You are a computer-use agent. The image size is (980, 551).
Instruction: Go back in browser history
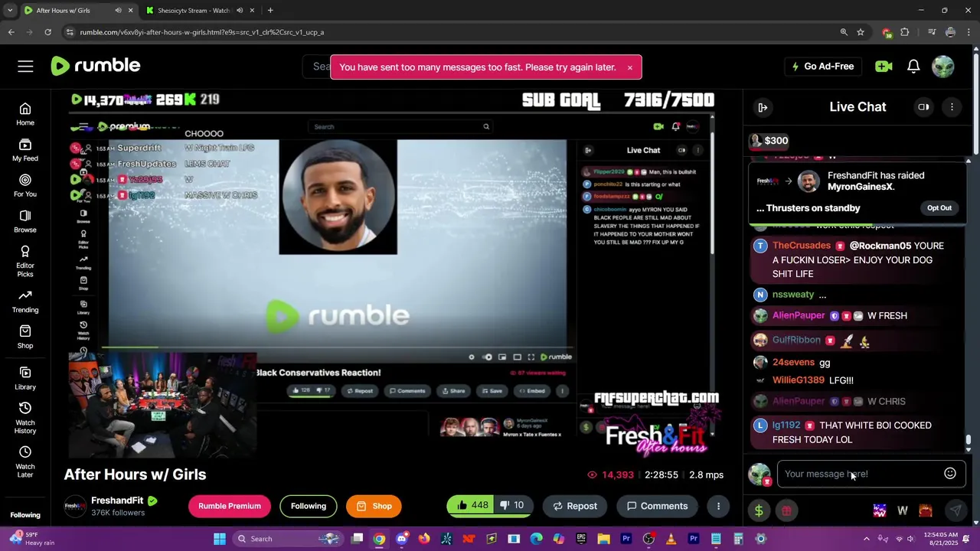click(x=11, y=32)
